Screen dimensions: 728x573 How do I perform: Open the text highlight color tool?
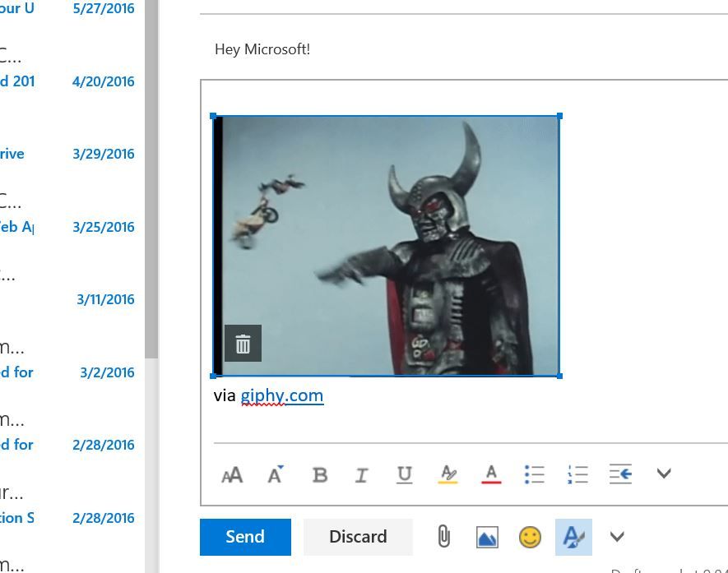(x=448, y=474)
